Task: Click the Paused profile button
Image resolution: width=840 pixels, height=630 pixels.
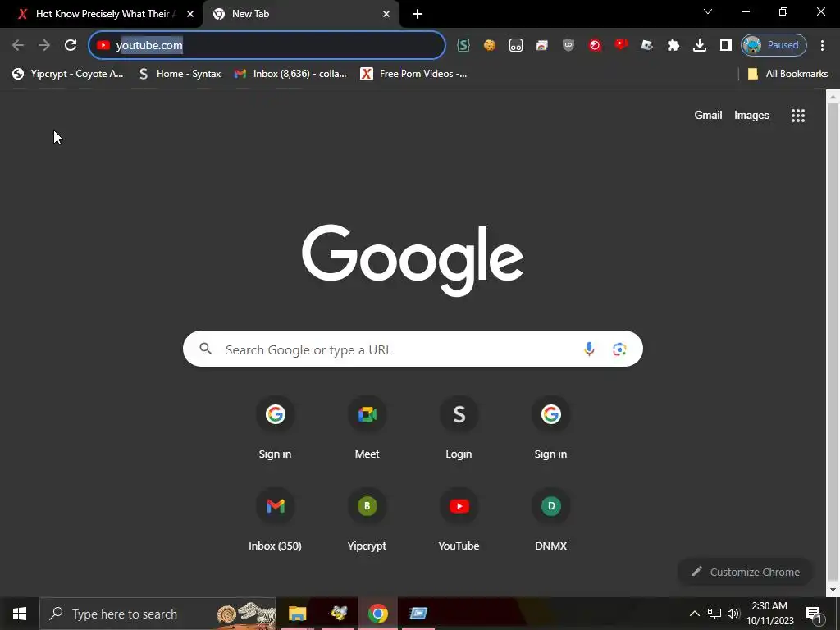Action: pyautogui.click(x=774, y=45)
